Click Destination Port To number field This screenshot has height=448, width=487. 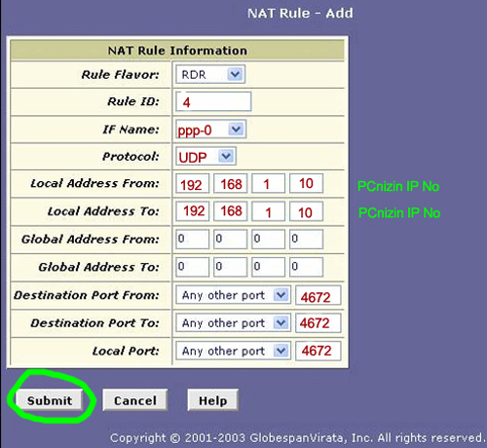318,322
